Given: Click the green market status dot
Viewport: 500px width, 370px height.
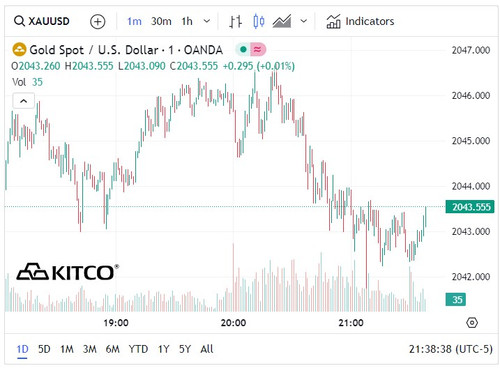Looking at the screenshot, I should (x=243, y=50).
